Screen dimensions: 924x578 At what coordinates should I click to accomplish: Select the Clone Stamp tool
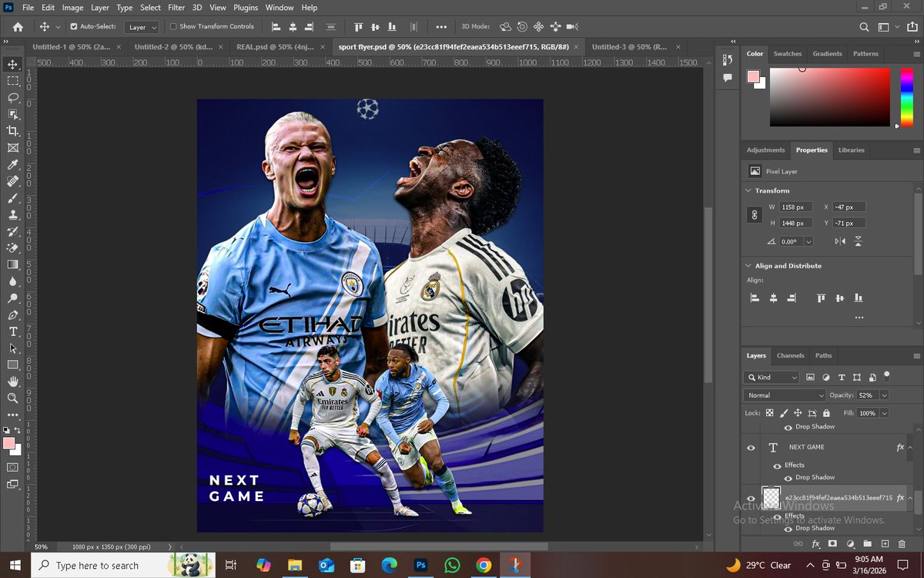point(13,215)
